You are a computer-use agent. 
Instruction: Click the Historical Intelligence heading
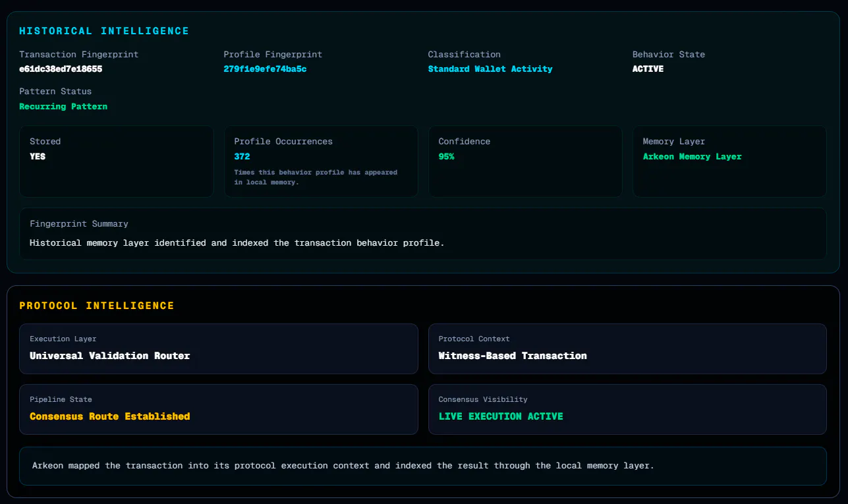pos(104,31)
